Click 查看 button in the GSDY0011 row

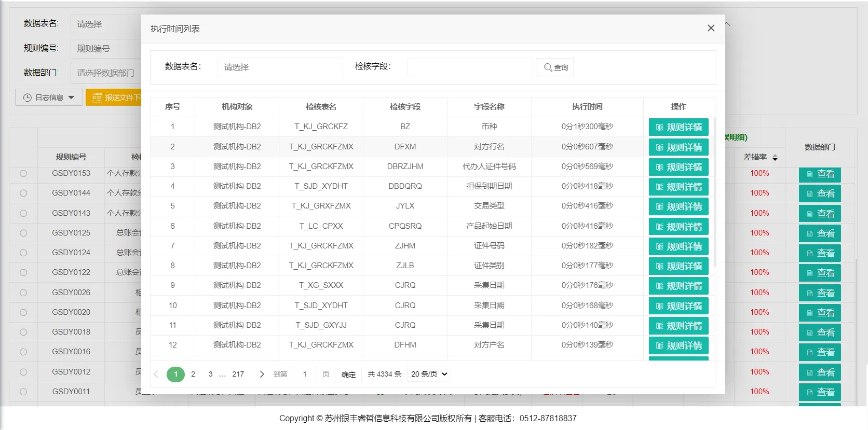[819, 392]
